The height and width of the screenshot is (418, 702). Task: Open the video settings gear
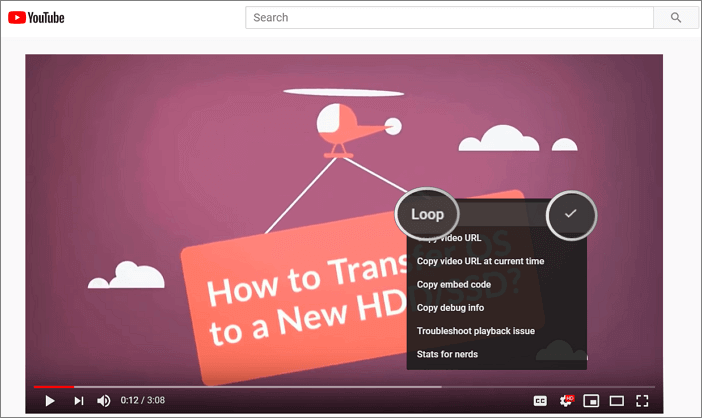[x=566, y=400]
